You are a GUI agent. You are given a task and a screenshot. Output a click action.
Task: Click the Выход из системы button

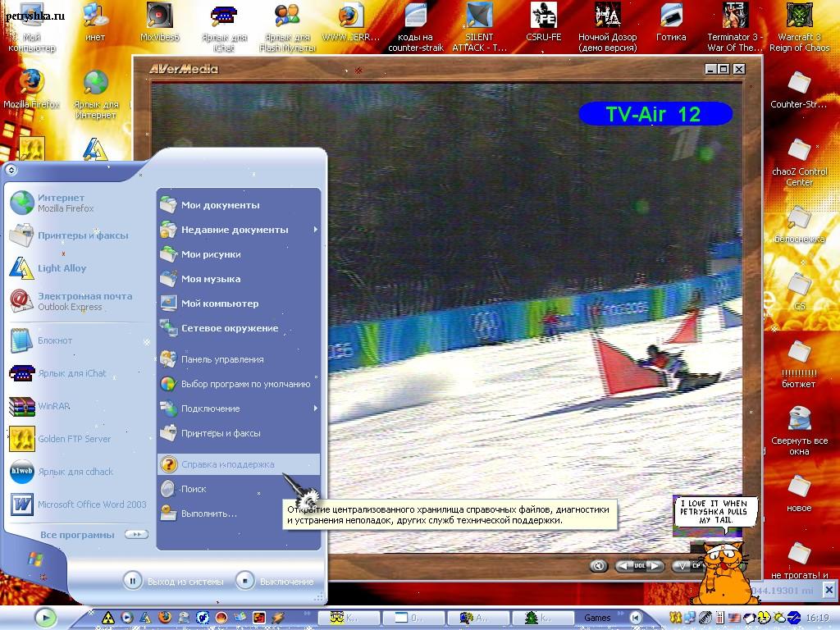(x=174, y=581)
